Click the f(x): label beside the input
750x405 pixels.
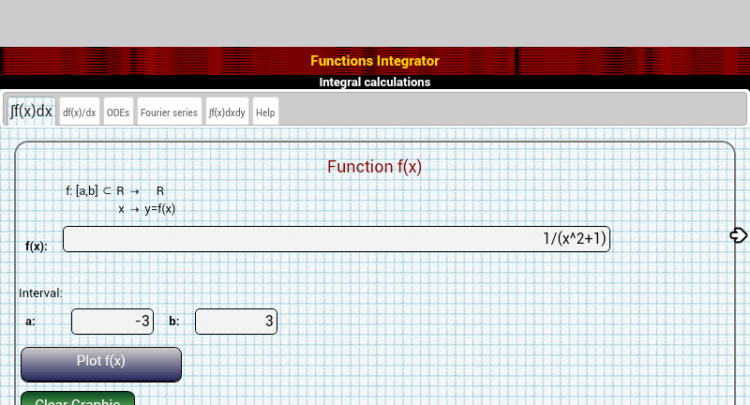click(36, 246)
